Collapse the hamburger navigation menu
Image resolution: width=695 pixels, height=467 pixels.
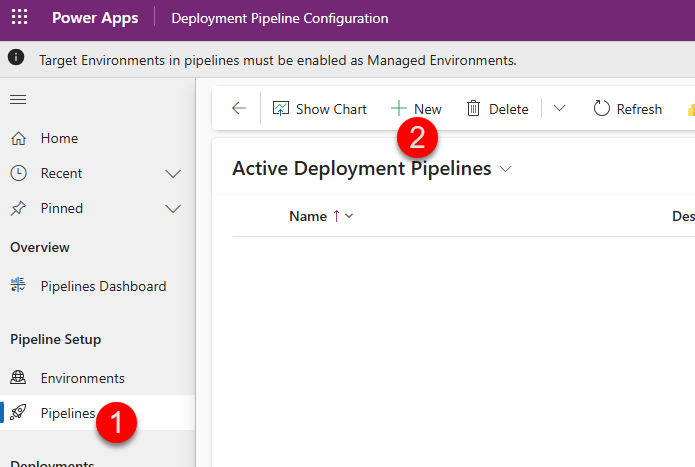coord(18,99)
